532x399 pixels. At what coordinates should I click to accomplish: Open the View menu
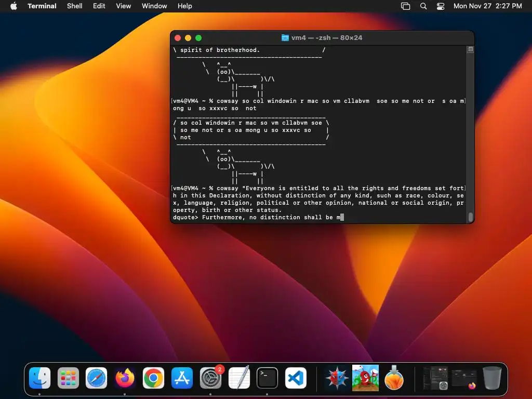point(123,6)
